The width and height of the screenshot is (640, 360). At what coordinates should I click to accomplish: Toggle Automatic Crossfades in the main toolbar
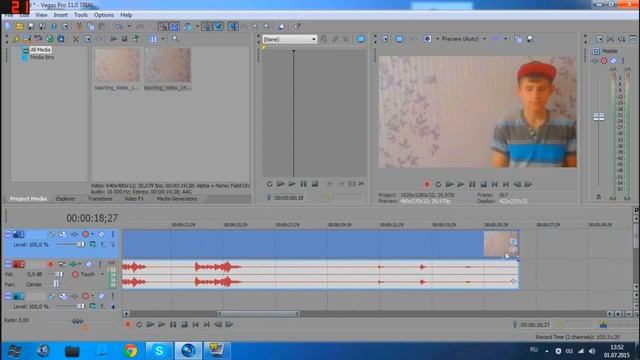pyautogui.click(x=175, y=27)
